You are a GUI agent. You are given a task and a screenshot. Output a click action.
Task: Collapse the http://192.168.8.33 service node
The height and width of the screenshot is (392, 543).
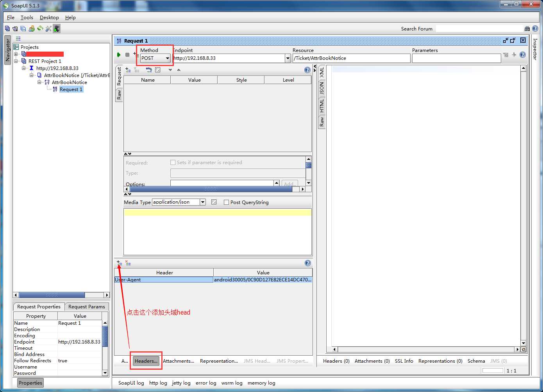pos(24,68)
